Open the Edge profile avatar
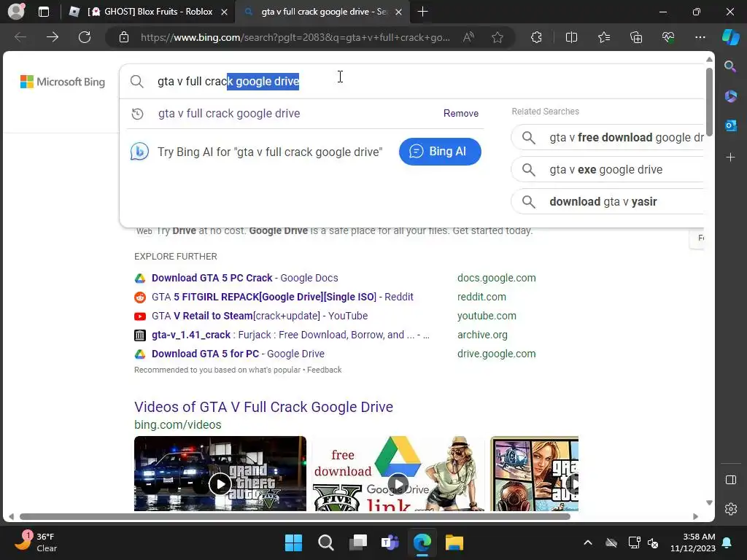The width and height of the screenshot is (747, 560). [16, 12]
